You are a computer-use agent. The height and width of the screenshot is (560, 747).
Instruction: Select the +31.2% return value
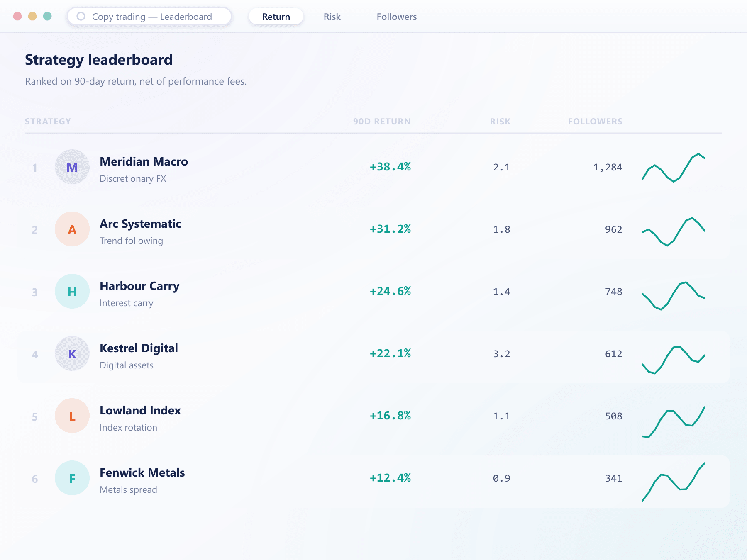tap(390, 229)
